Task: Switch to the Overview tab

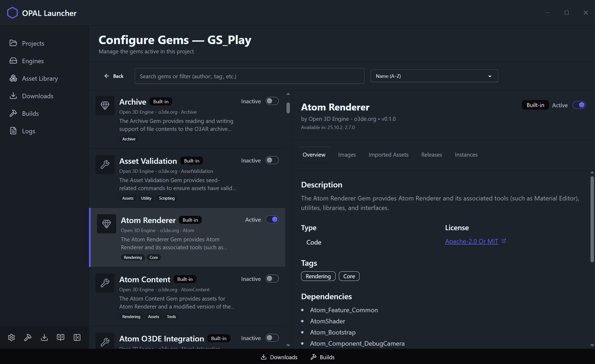Action: 314,155
